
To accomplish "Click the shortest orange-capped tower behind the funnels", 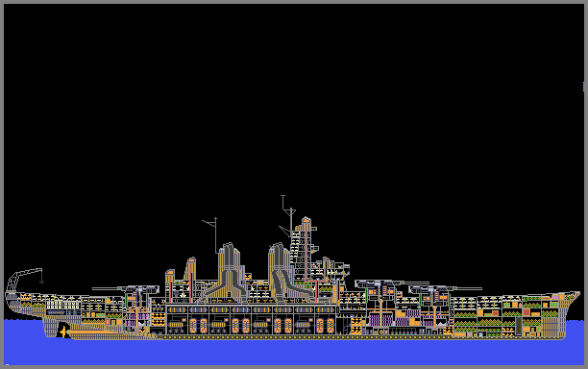I will (x=170, y=285).
